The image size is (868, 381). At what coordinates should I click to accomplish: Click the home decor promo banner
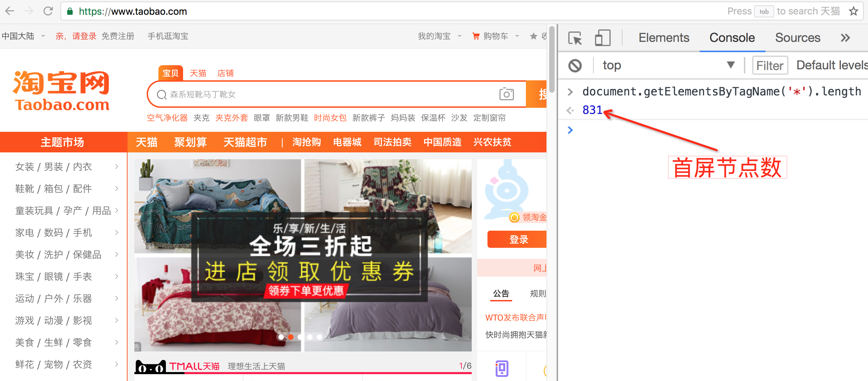click(303, 255)
